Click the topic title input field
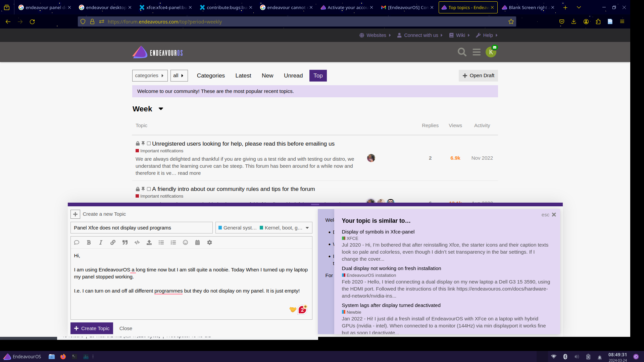This screenshot has width=644, height=362. pyautogui.click(x=141, y=227)
